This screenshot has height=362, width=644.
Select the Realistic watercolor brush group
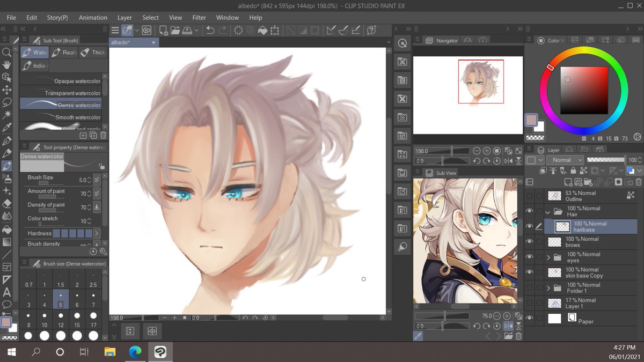(x=64, y=53)
